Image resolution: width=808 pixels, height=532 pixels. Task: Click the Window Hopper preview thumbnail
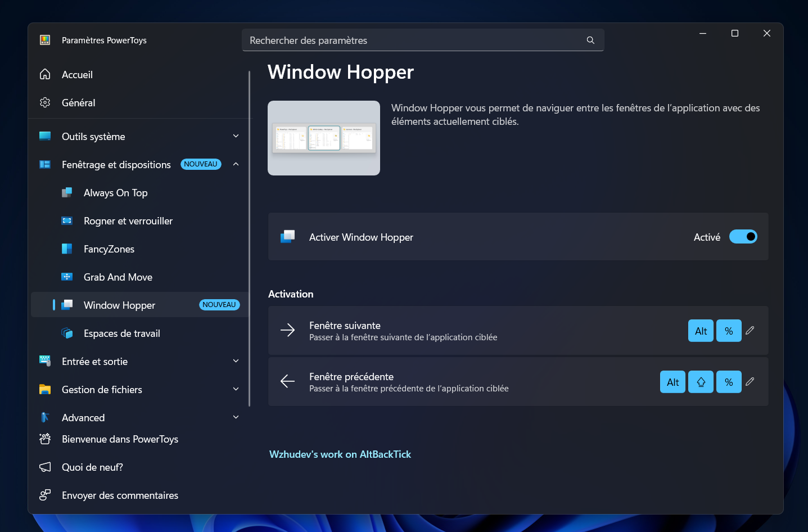click(324, 138)
